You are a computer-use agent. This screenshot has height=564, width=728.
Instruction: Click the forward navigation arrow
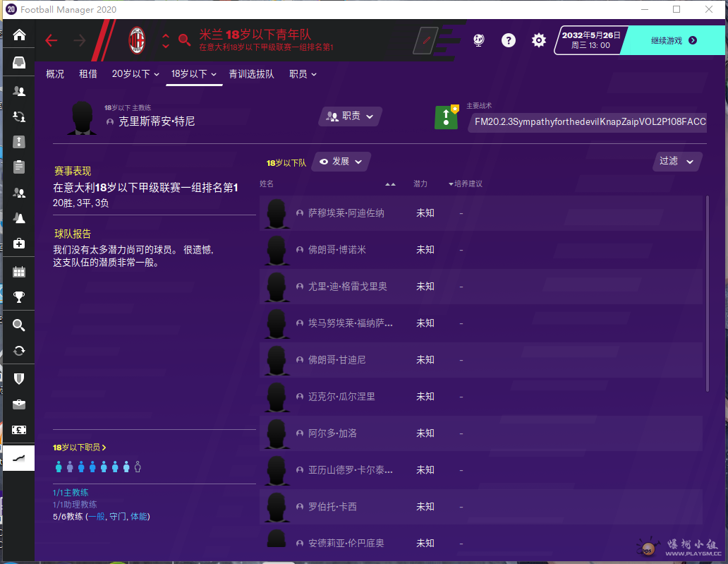80,40
